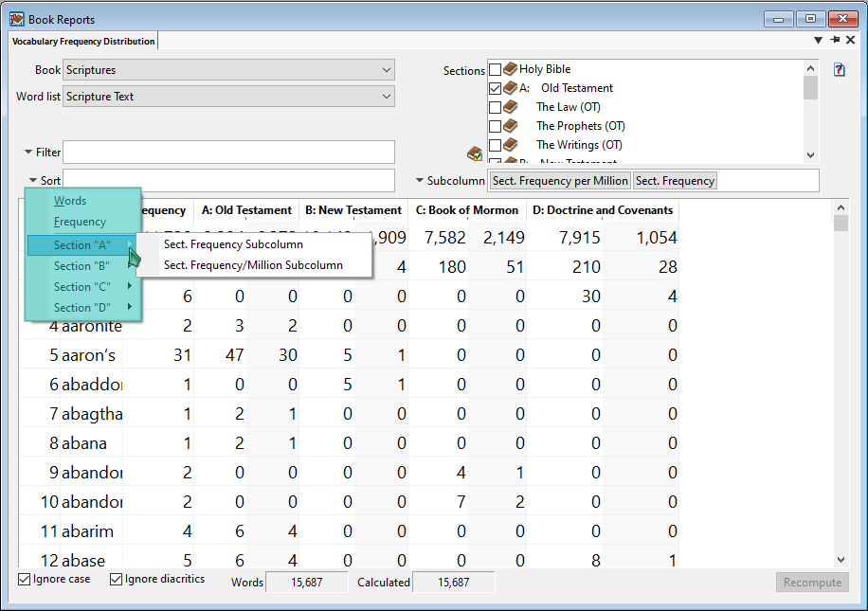Select Section "B" in the Sort menu
The height and width of the screenshot is (611, 868).
(83, 266)
